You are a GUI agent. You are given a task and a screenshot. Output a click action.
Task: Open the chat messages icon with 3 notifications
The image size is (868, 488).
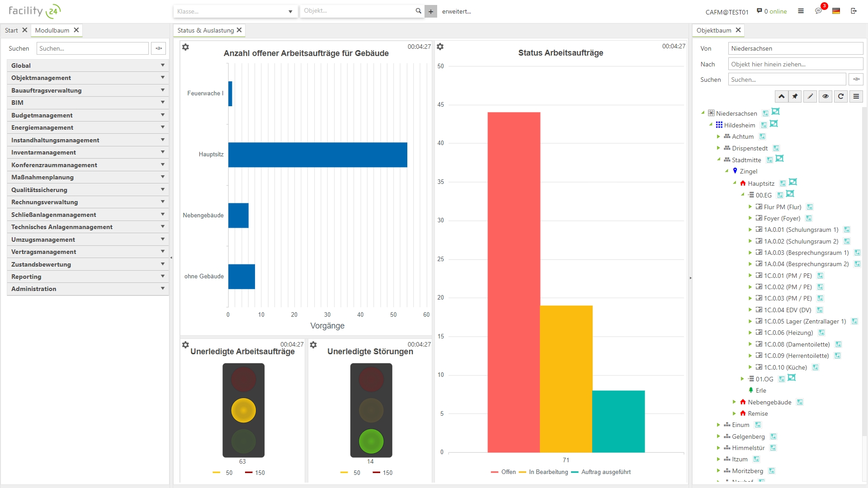[x=819, y=11]
